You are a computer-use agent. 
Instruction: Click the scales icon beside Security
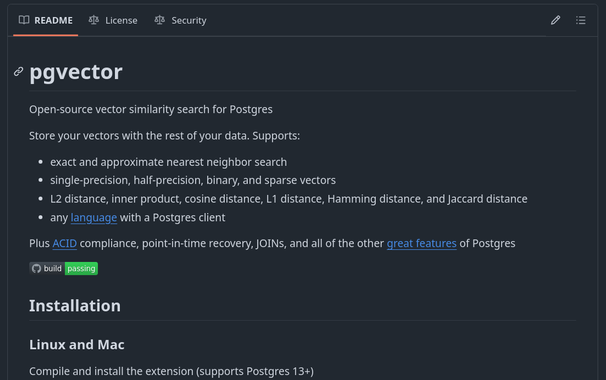click(x=160, y=20)
